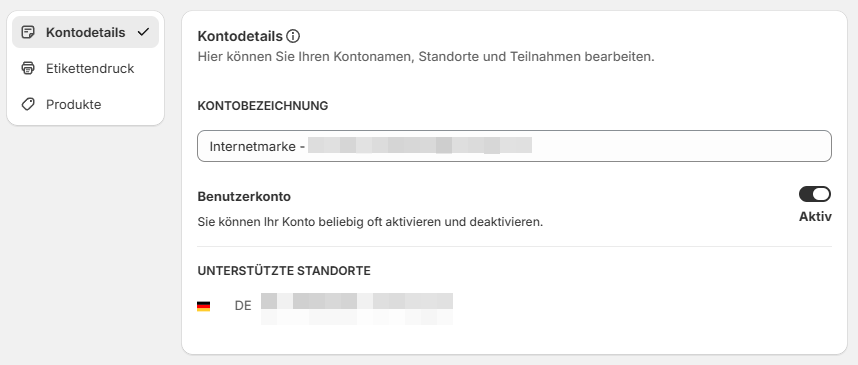Screen dimensions: 858x365
Task: Click the Kontodetails note icon in sidebar
Action: pos(28,32)
